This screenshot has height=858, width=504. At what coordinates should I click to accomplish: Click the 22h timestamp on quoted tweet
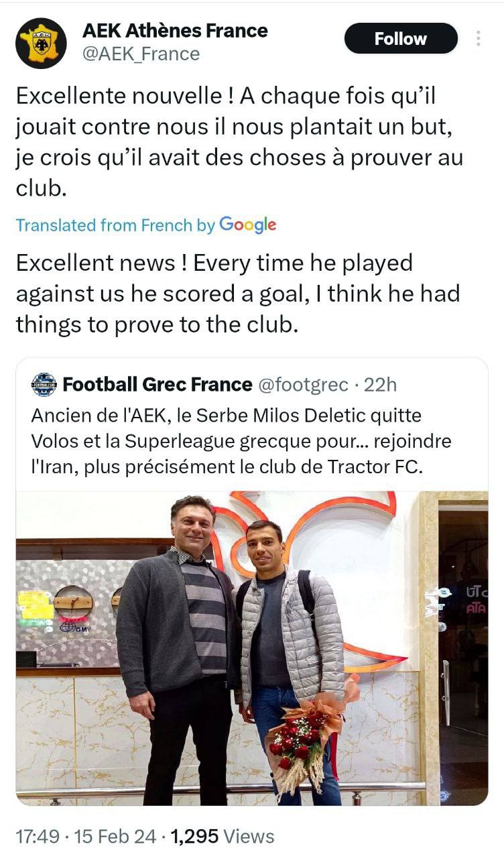click(380, 385)
